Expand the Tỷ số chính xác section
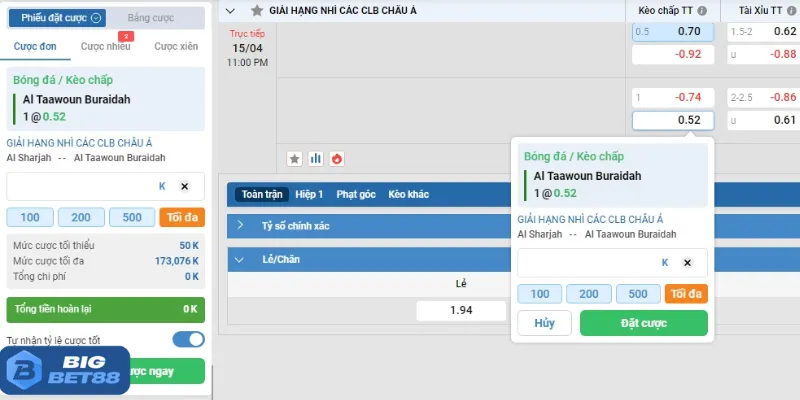Image resolution: width=800 pixels, height=400 pixels. pos(369,226)
